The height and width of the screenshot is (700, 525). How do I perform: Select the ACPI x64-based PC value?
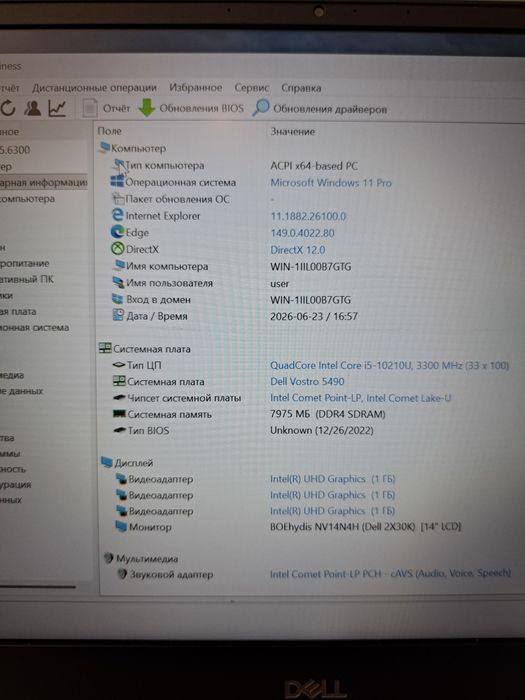314,166
